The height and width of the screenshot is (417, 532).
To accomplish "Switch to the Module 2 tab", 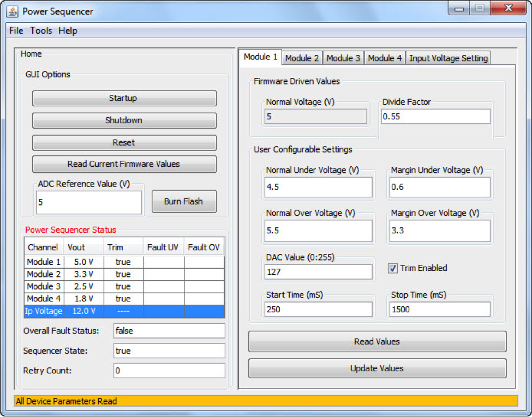I will [302, 58].
